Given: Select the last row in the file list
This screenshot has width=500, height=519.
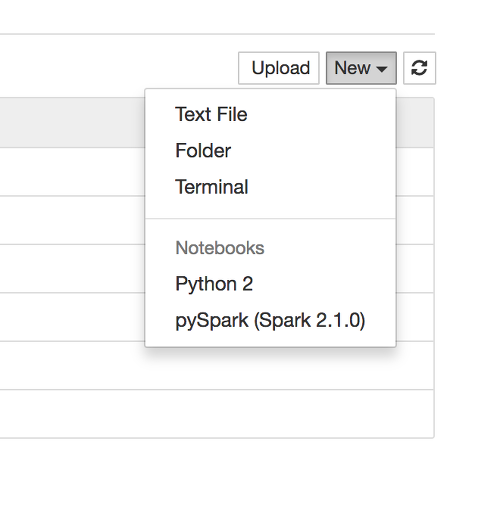Looking at the screenshot, I should (217, 413).
